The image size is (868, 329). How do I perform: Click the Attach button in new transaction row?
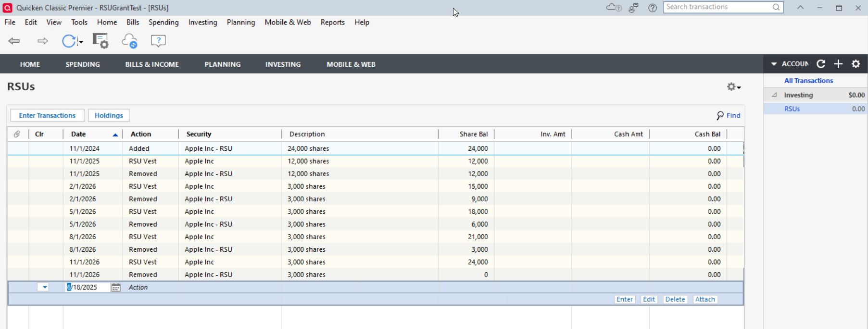(x=705, y=299)
